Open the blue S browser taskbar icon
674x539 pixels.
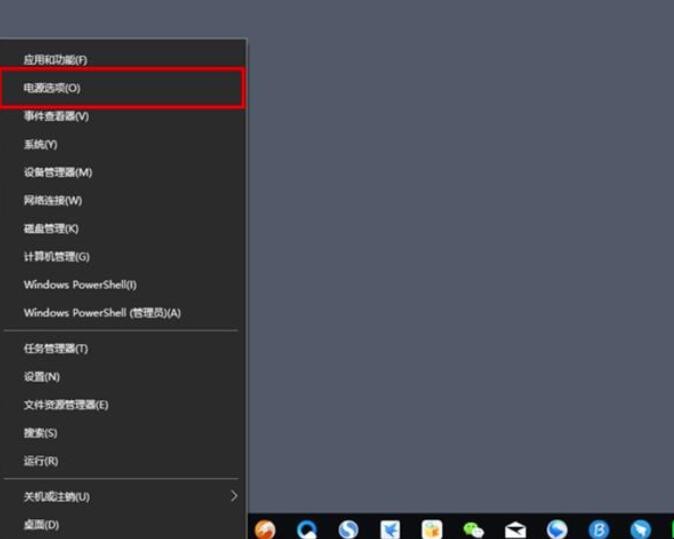(x=348, y=529)
